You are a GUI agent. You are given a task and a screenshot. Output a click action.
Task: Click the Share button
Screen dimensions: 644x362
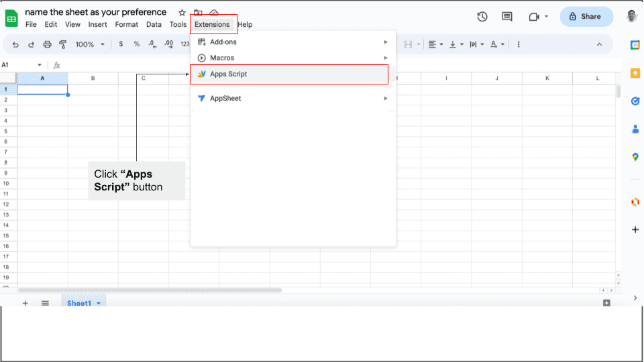pyautogui.click(x=586, y=17)
